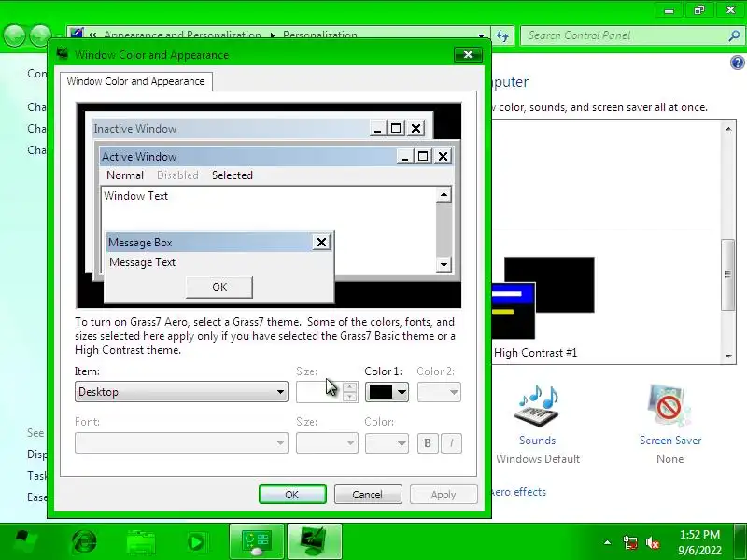Switch to Control Panel taskbar button
The image size is (747, 560).
(258, 541)
